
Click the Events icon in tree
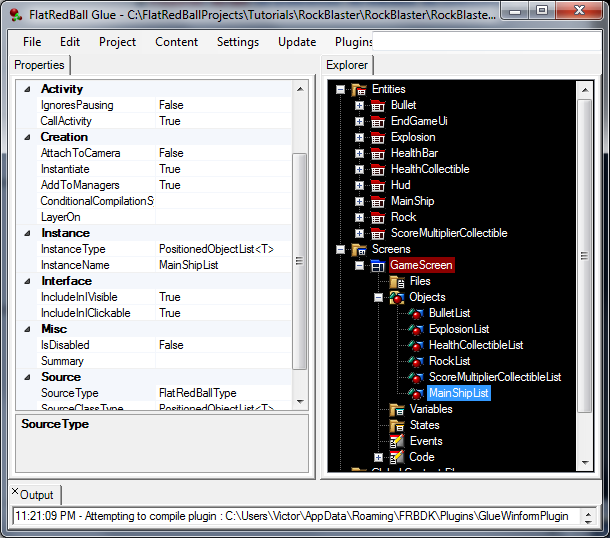point(397,441)
